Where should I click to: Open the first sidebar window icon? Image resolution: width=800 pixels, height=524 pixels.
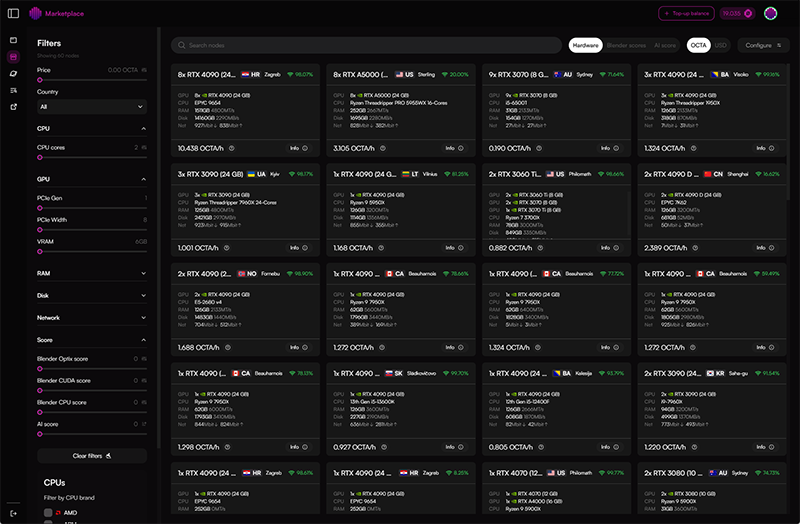14,40
